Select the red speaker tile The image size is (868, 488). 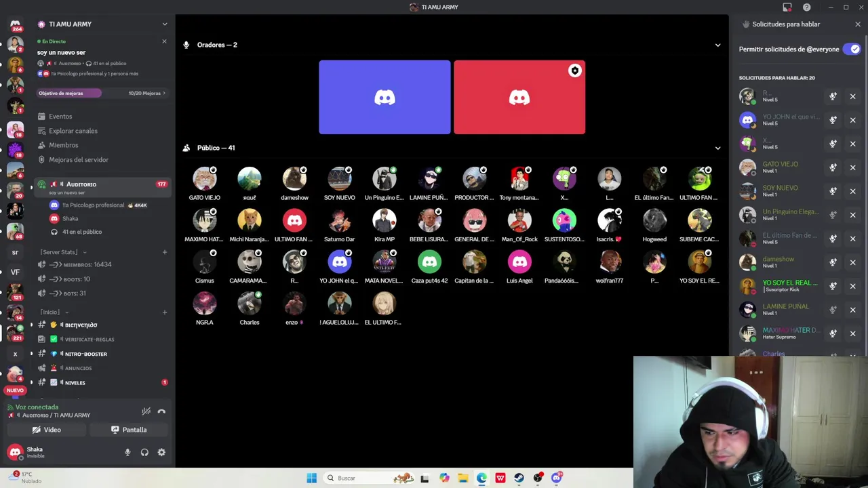(x=519, y=98)
